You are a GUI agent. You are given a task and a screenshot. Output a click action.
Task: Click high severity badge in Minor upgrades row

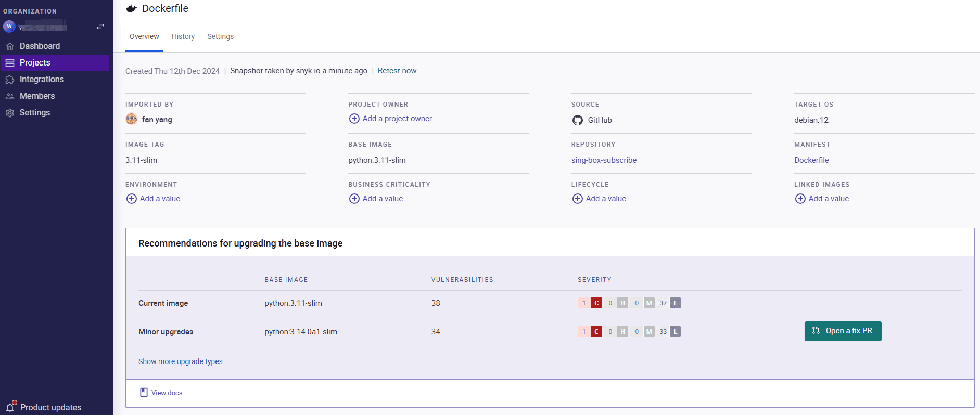coord(623,332)
